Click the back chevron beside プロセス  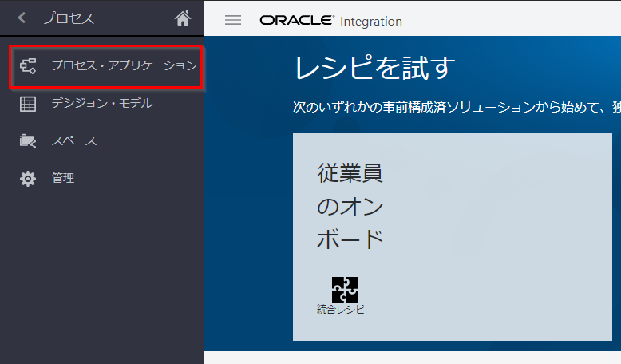[22, 18]
